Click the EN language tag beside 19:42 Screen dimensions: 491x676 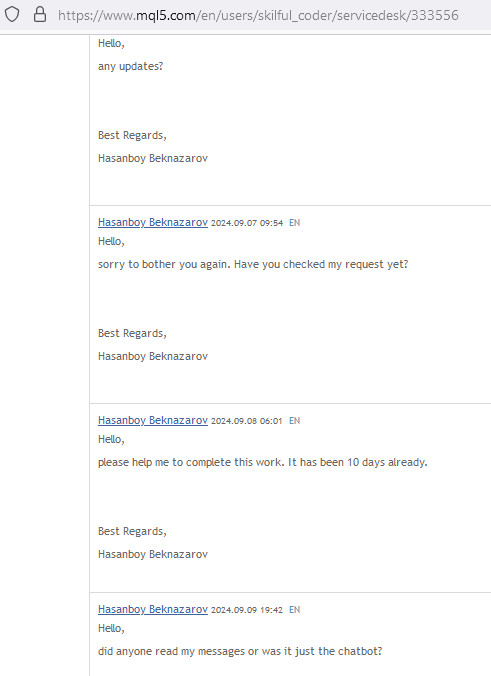(x=294, y=610)
